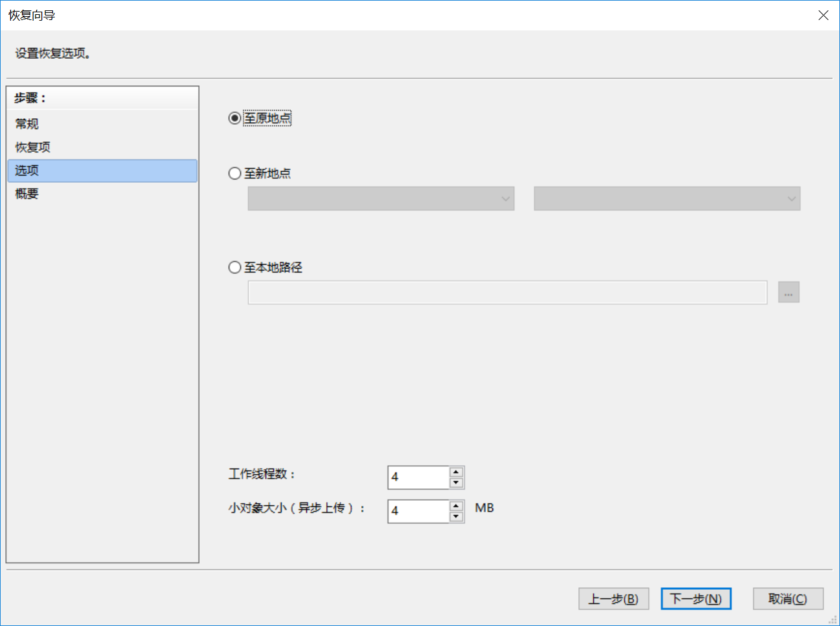Open the 概要 step
840x626 pixels.
click(x=27, y=194)
